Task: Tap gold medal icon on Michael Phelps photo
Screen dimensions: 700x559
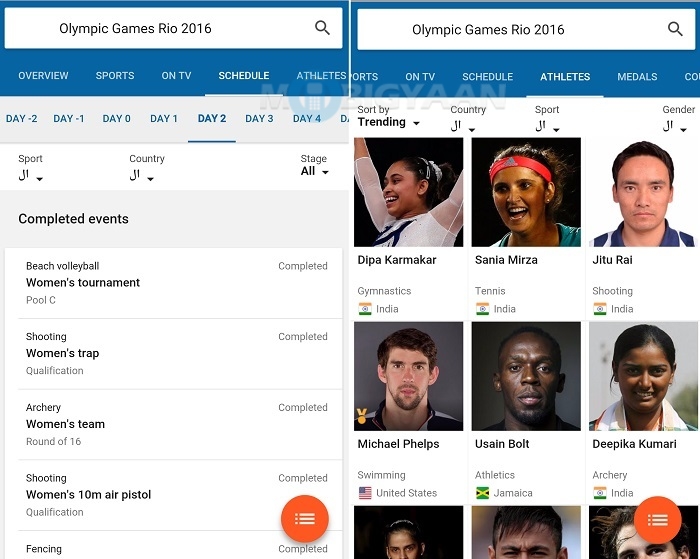Action: coord(361,416)
